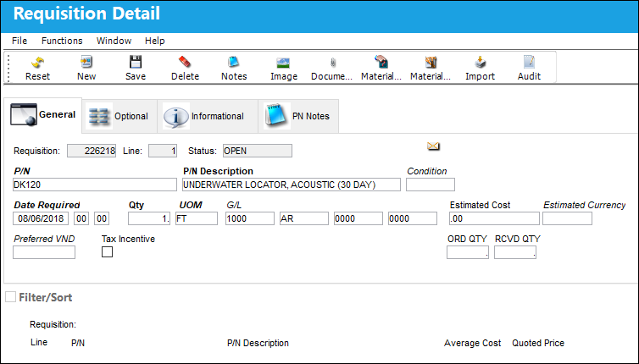
Task: Click the Estimated Cost field
Action: click(494, 218)
